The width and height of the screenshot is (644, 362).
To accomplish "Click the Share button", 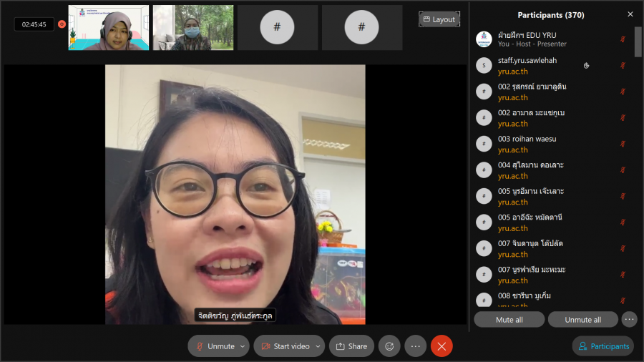I will (351, 346).
